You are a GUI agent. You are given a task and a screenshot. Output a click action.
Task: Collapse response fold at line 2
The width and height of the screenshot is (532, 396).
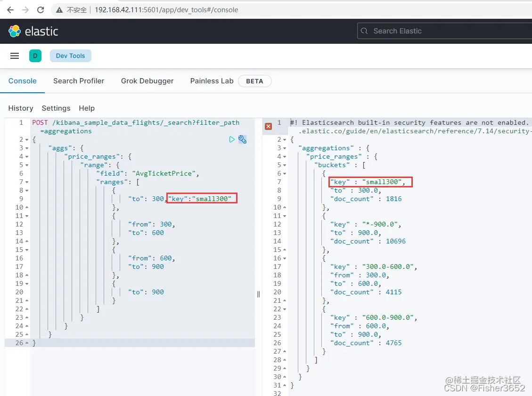point(285,140)
